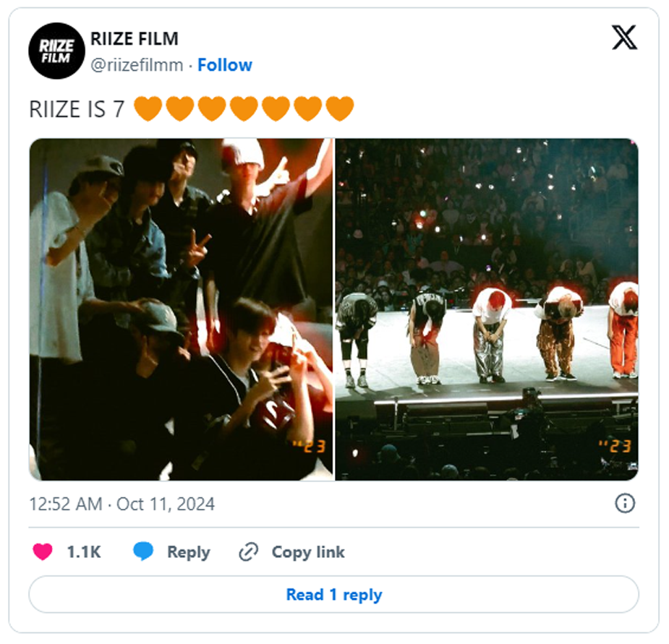Screen dimensions: 669x644
Task: Like the tweet with the pink heart
Action: (x=43, y=551)
